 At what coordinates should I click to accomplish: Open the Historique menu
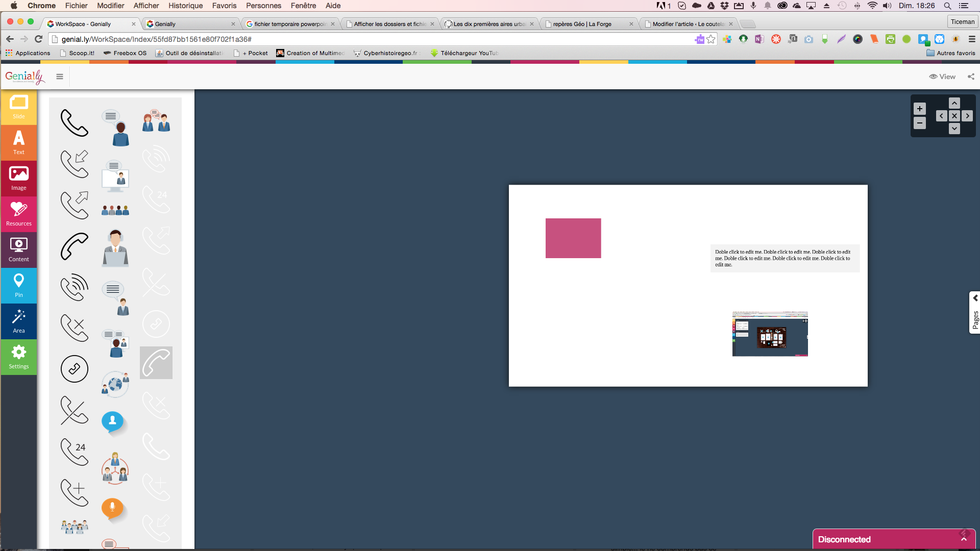click(185, 6)
